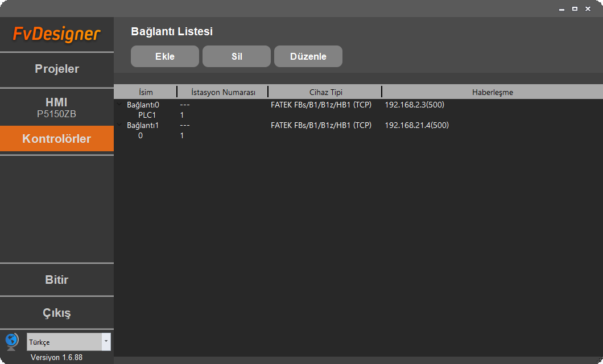Click the Haberleşme column header
Image resolution: width=603 pixels, height=364 pixels.
tap(492, 92)
